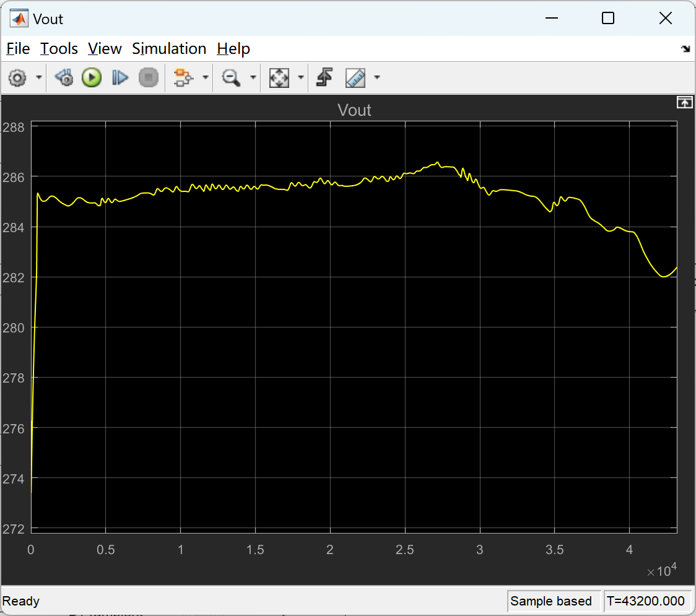Expand dropdown beside Scale Axes icon
Image resolution: width=696 pixels, height=616 pixels.
pos(301,78)
